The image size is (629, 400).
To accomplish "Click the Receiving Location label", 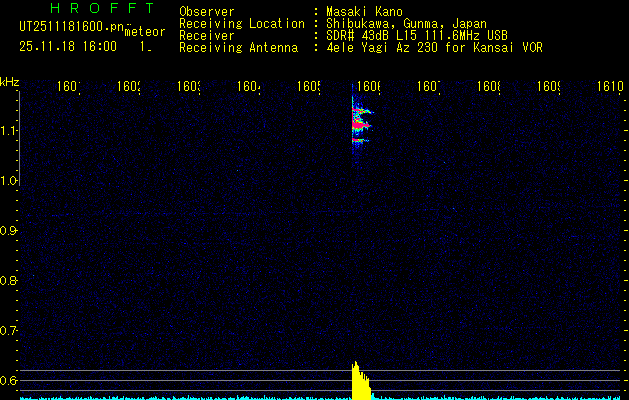I will pyautogui.click(x=241, y=24).
